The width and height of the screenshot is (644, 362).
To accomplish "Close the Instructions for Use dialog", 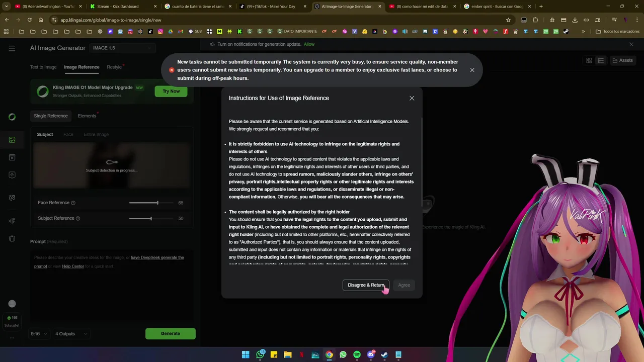I will pyautogui.click(x=412, y=98).
